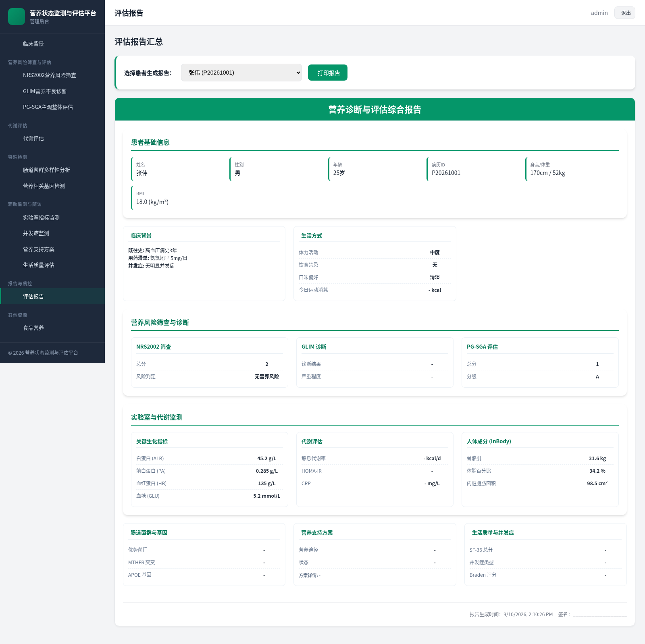Viewport: 645px width, 644px height.
Task: Click the record ID P20261001 value
Action: (x=446, y=173)
